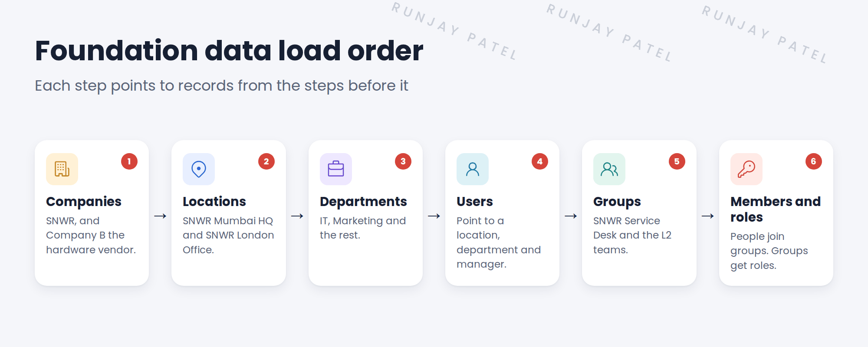Click the Members and roles key icon
Image resolution: width=868 pixels, height=347 pixels.
pyautogui.click(x=746, y=169)
